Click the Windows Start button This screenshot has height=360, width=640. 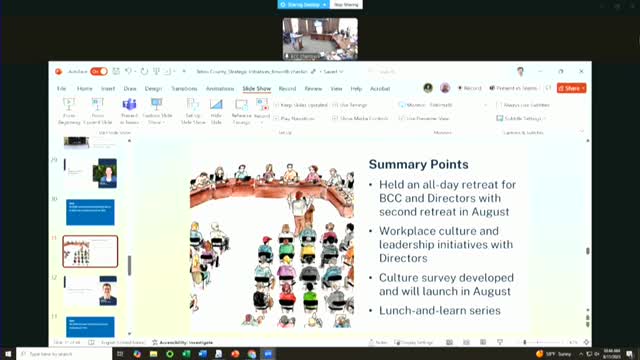8,354
